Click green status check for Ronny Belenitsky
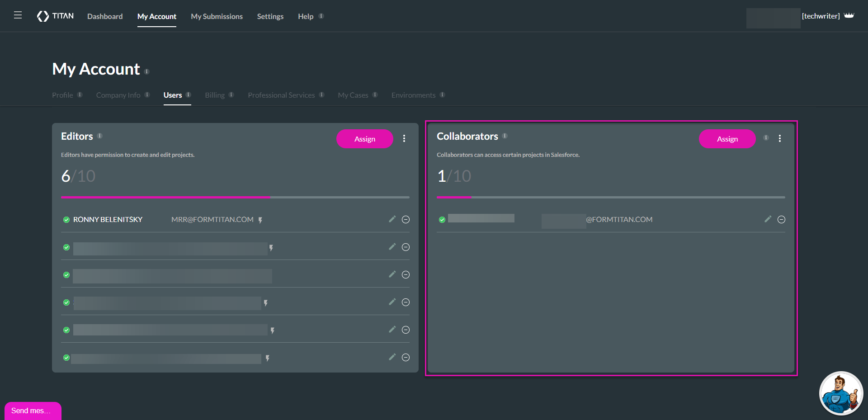 66,220
